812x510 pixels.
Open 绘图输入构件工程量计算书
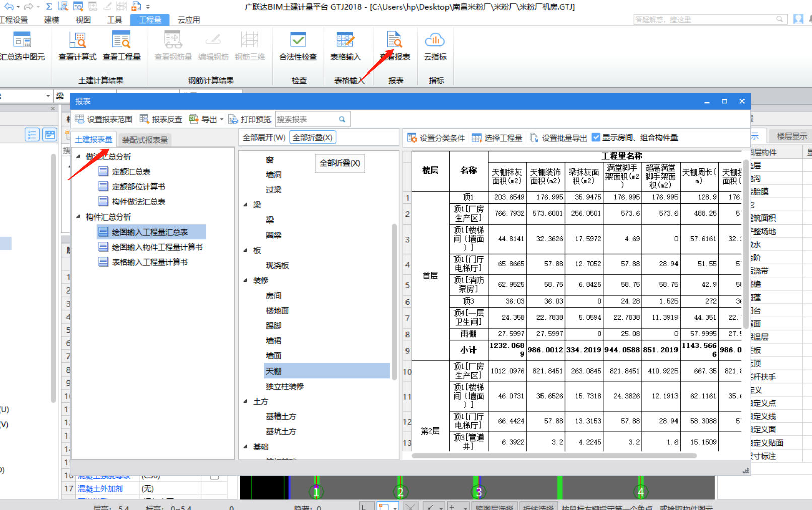pos(157,247)
